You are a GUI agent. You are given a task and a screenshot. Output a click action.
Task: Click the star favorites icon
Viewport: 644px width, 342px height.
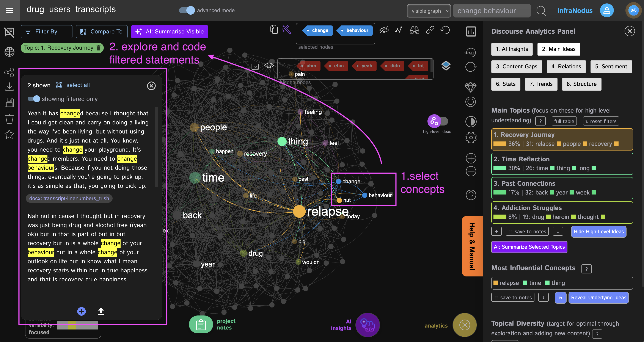tap(9, 135)
